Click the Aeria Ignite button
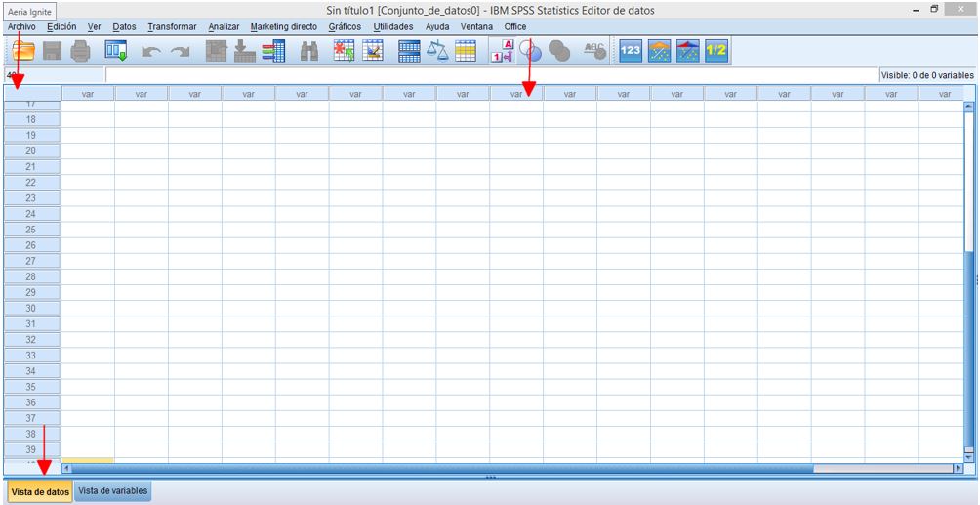 point(30,12)
